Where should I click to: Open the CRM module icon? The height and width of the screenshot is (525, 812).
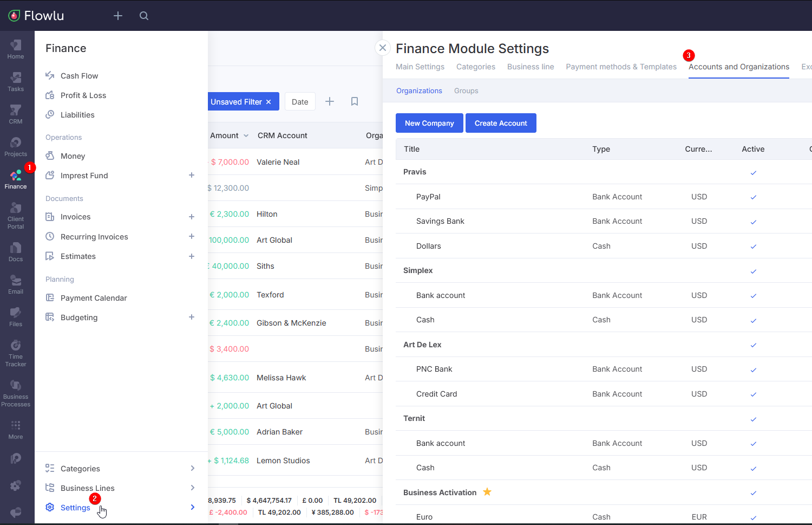tap(16, 114)
